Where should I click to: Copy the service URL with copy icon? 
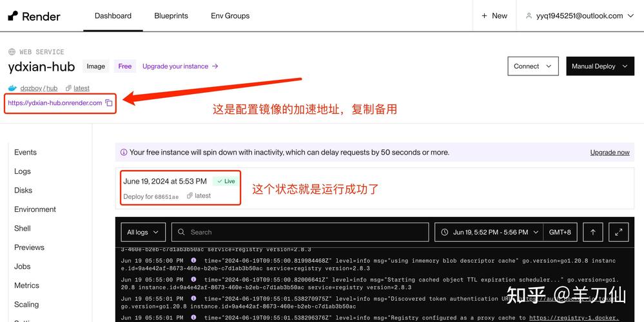(109, 103)
